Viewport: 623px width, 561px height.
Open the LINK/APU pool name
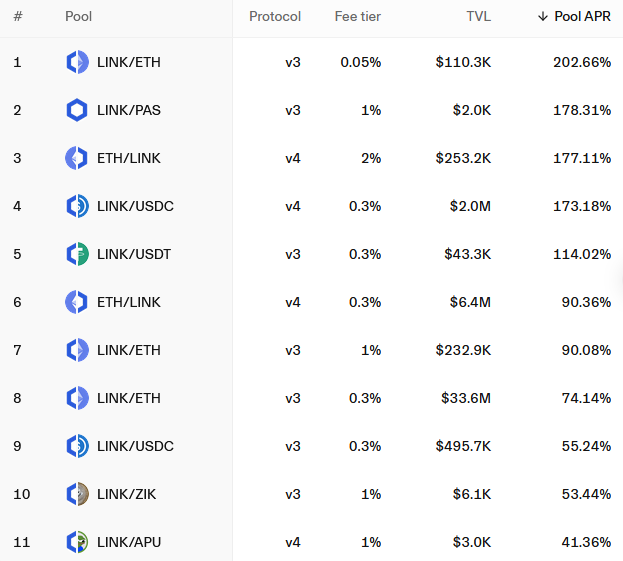(128, 542)
